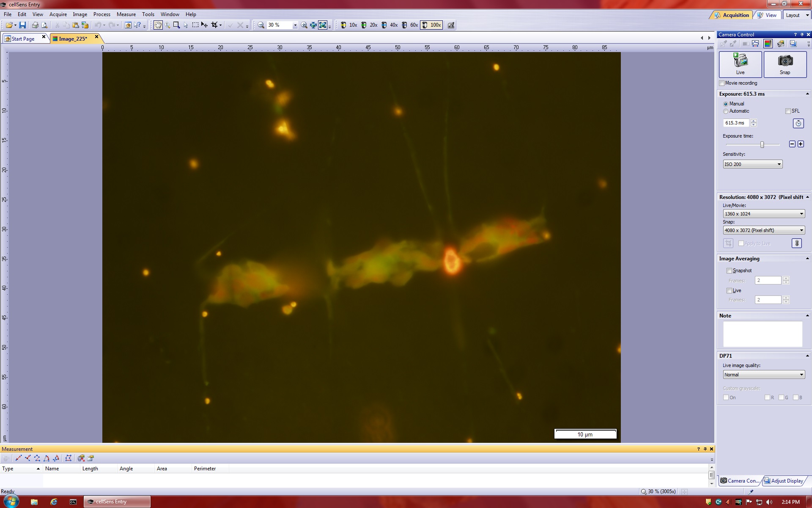The image size is (812, 508).
Task: Enable Movie recording checkbox
Action: (x=722, y=83)
